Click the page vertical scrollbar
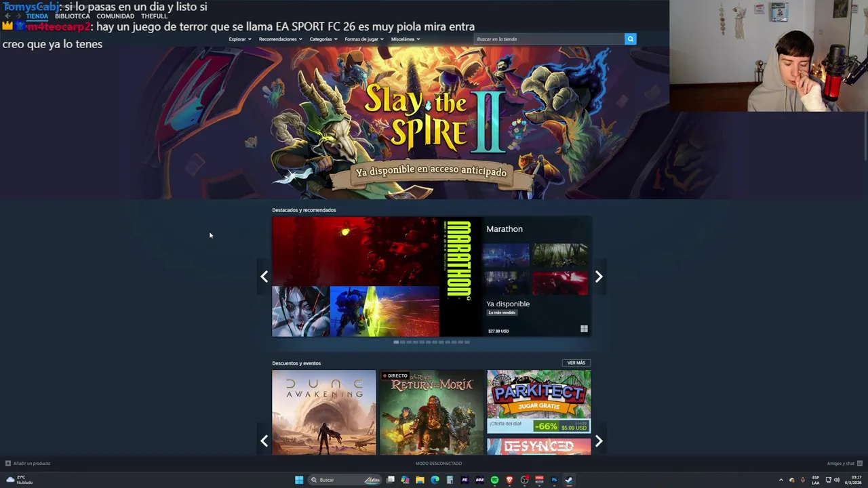This screenshot has width=868, height=488. 865,136
